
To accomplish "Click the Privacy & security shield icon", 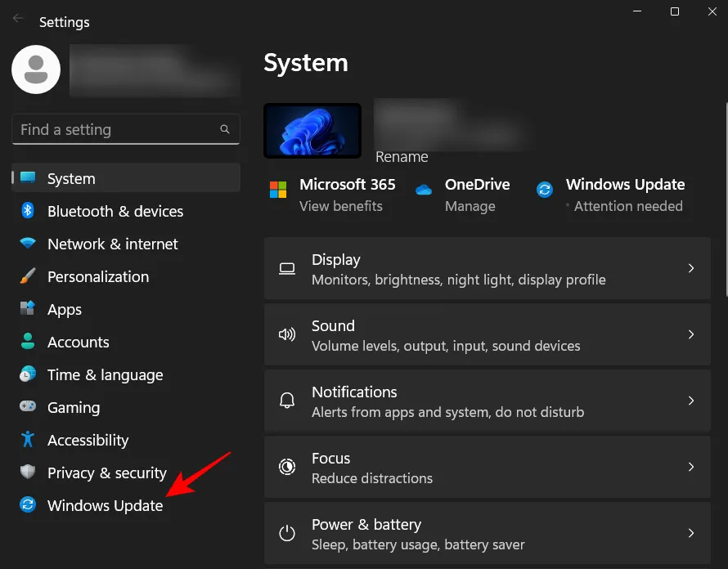I will tap(28, 473).
